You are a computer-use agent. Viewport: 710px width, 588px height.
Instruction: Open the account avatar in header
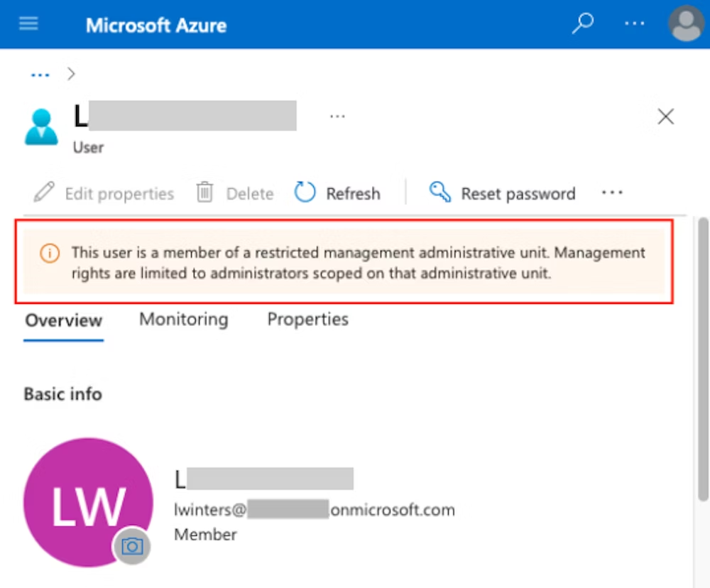pos(686,24)
